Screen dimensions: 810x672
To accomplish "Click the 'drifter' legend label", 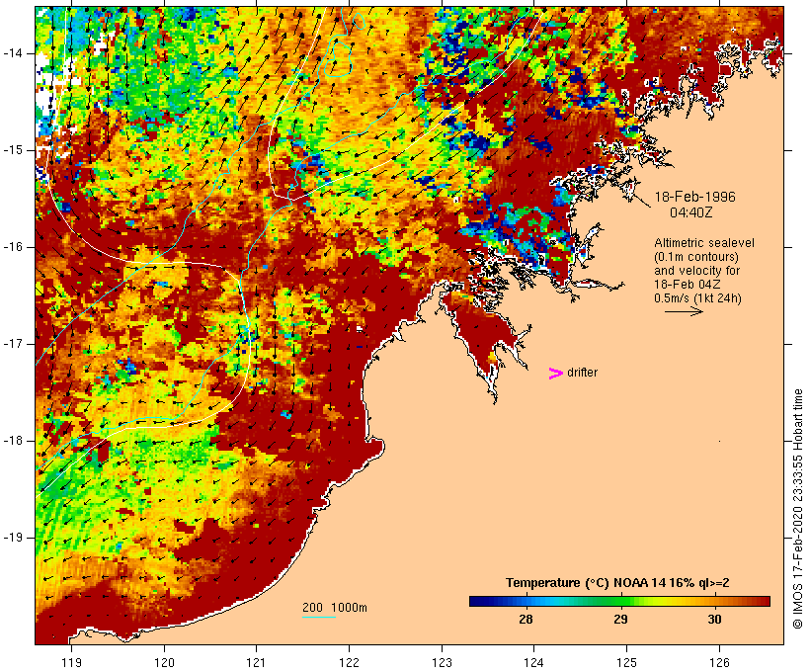I will tap(582, 373).
